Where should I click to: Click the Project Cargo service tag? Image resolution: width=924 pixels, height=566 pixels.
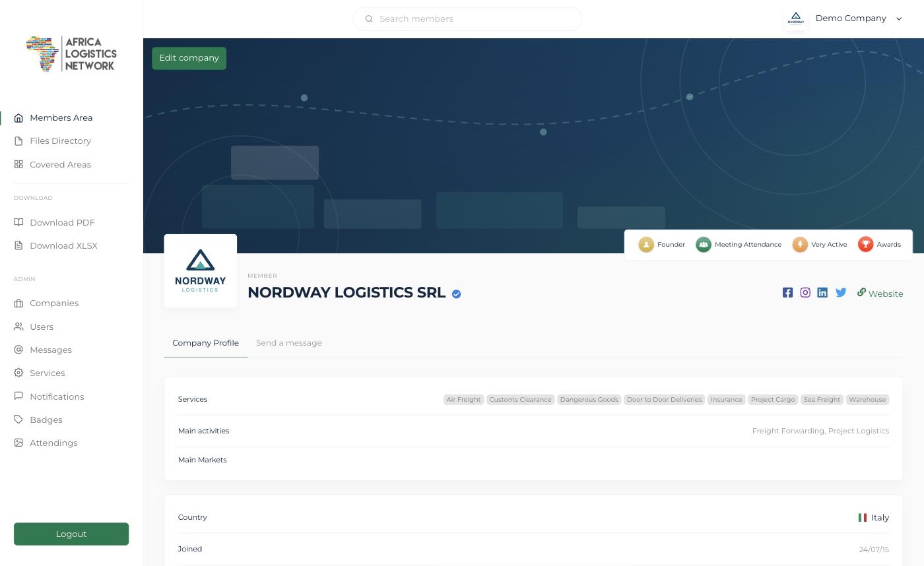[773, 400]
